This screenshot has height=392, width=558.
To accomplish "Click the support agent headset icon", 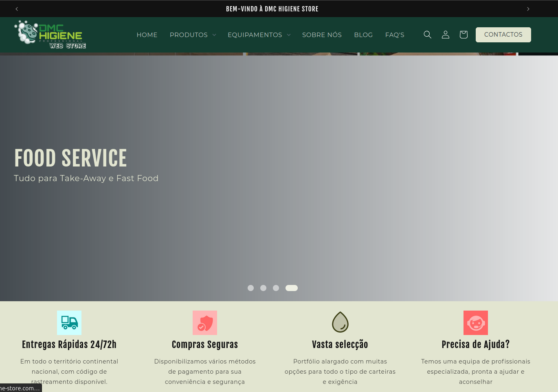I will 475,323.
